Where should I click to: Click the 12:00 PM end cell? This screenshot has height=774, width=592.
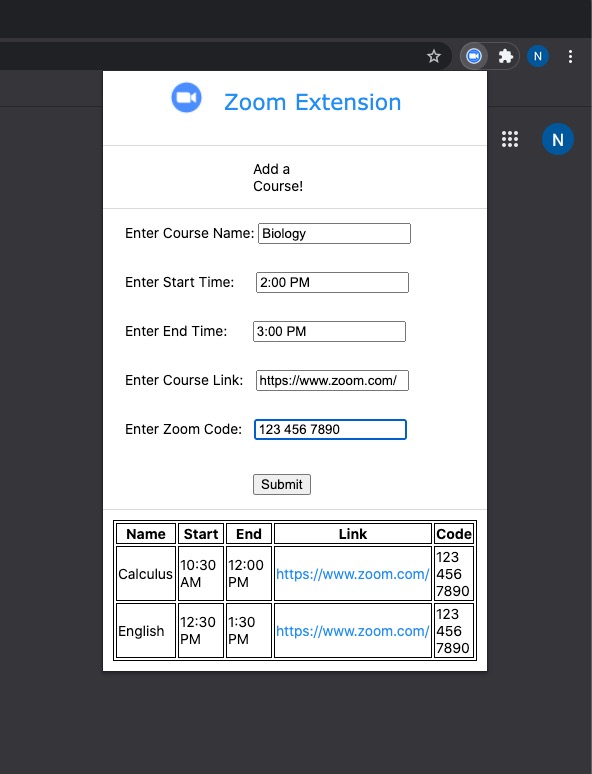(x=248, y=574)
